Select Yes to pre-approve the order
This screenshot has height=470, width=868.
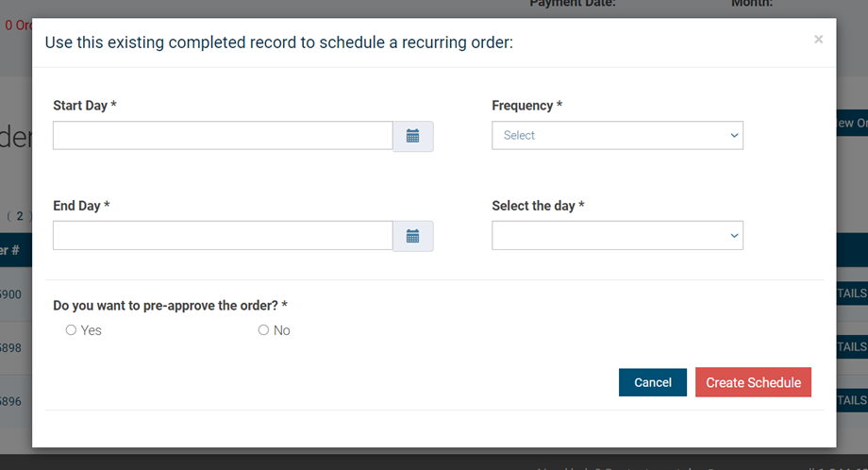pyautogui.click(x=71, y=330)
